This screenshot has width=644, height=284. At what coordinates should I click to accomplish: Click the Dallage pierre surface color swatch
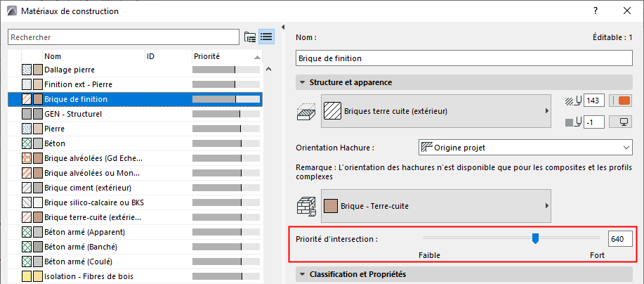click(38, 70)
